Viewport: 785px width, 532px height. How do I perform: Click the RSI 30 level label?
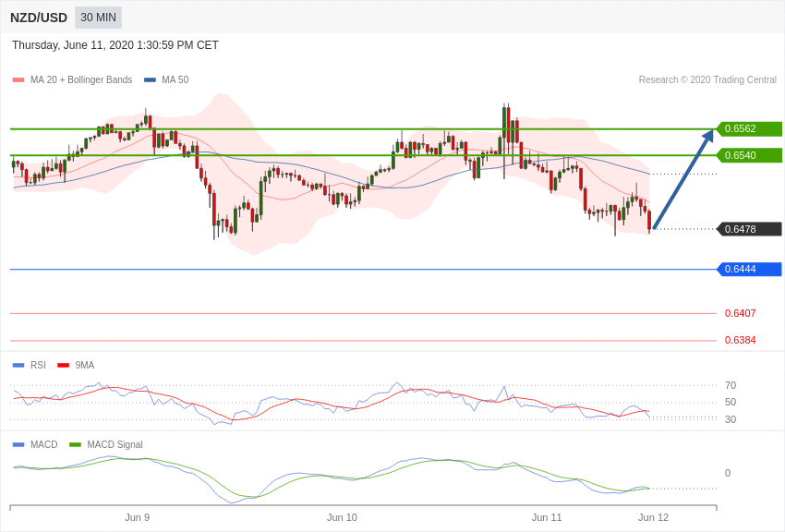731,419
